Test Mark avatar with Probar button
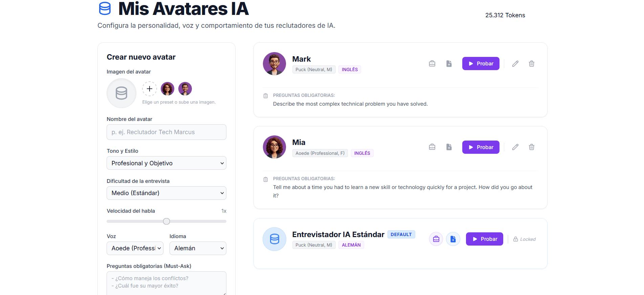This screenshot has height=295, width=644. tap(481, 64)
